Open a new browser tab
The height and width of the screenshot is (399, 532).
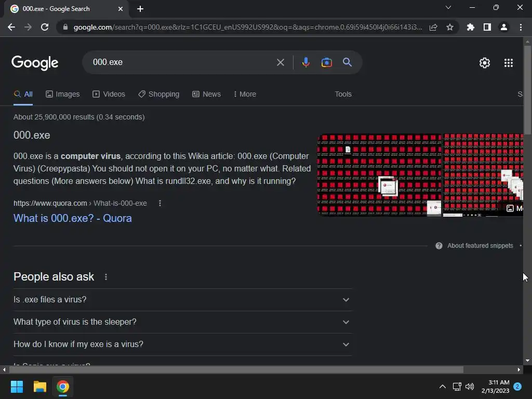140,9
